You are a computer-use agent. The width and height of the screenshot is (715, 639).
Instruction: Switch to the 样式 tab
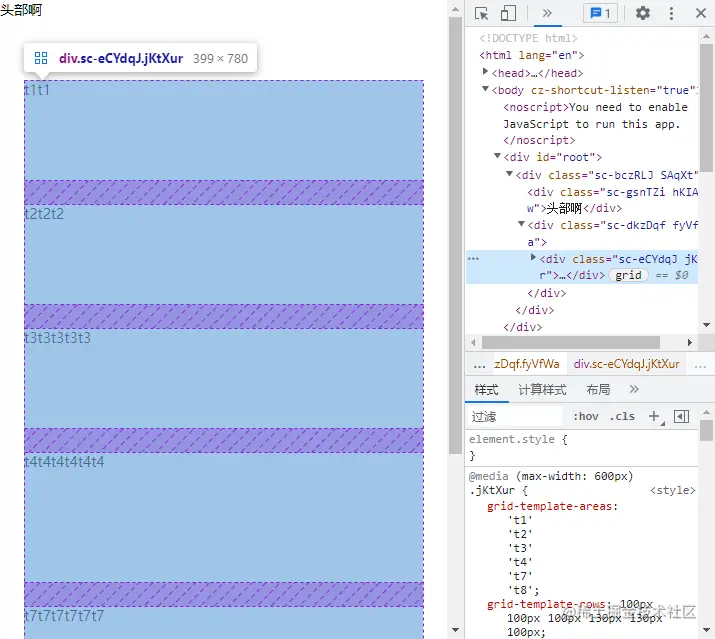tap(487, 390)
